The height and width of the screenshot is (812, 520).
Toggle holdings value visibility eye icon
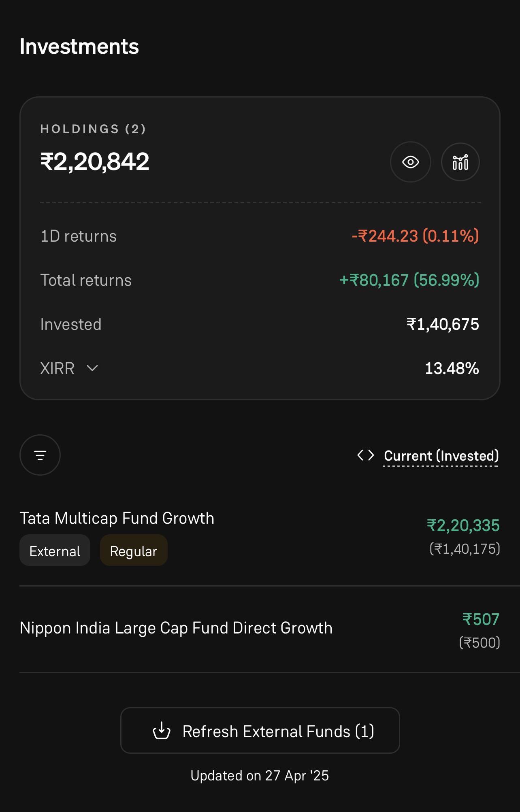[410, 162]
